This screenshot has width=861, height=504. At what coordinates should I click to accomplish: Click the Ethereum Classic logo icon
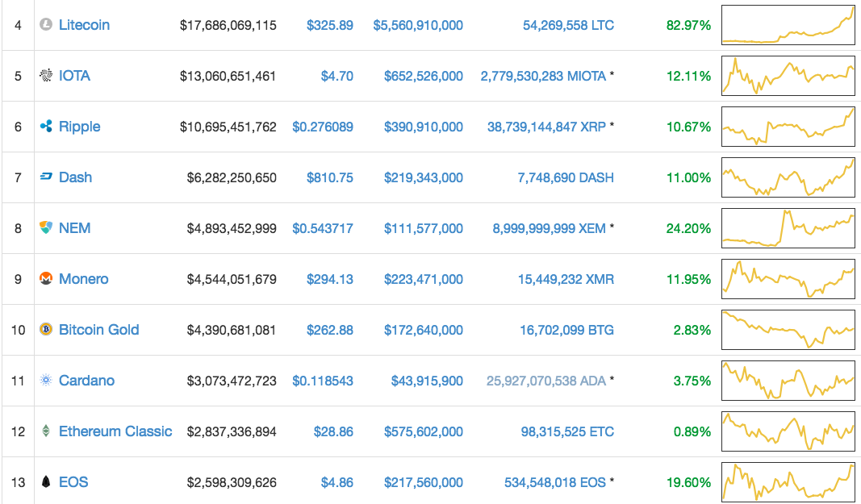[x=46, y=431]
